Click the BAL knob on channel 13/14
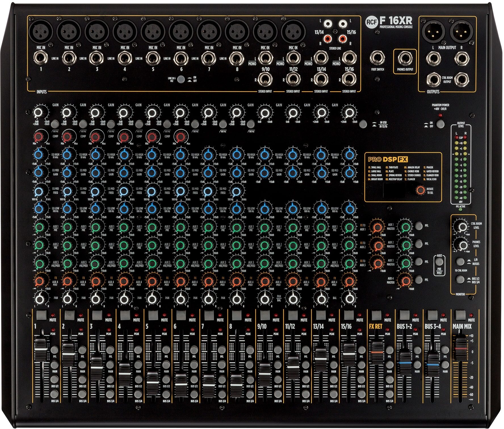Viewport: 504px width, 429px height. click(321, 298)
